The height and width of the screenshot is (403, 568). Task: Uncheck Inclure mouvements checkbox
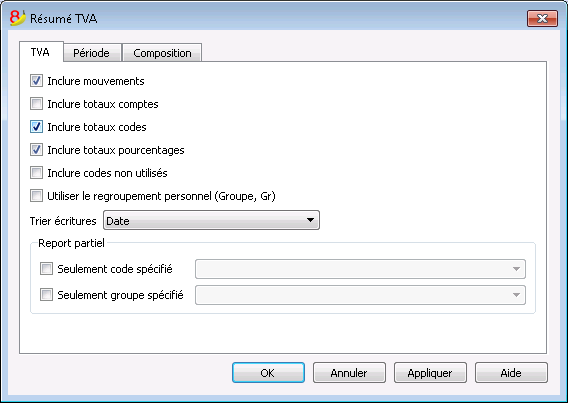point(36,81)
